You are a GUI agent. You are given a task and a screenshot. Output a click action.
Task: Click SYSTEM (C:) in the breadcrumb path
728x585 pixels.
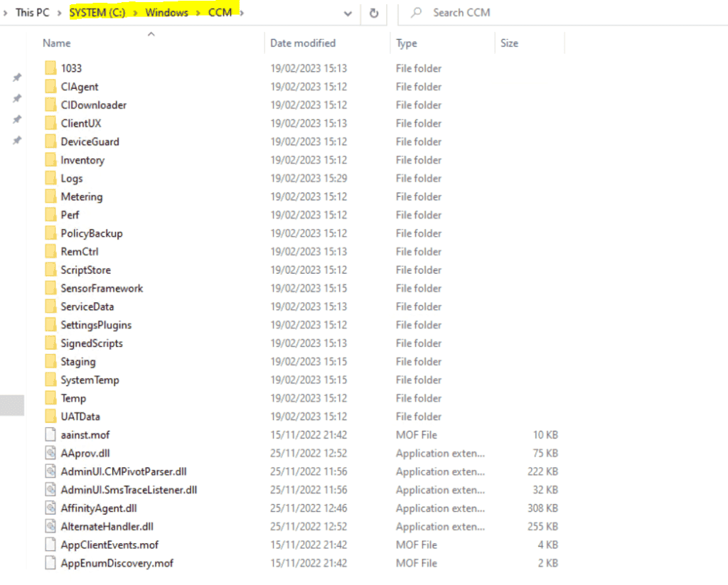click(x=97, y=12)
